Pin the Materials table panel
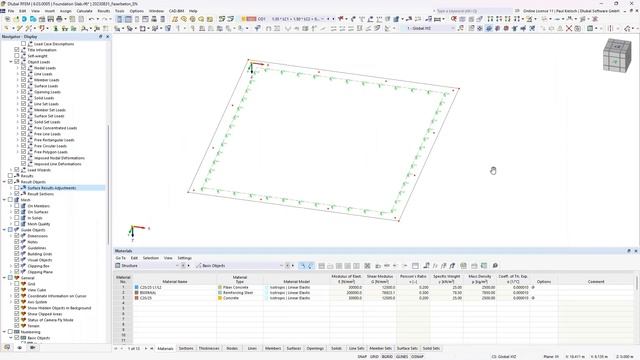Screen dimensions: 640x360 coord(629,251)
